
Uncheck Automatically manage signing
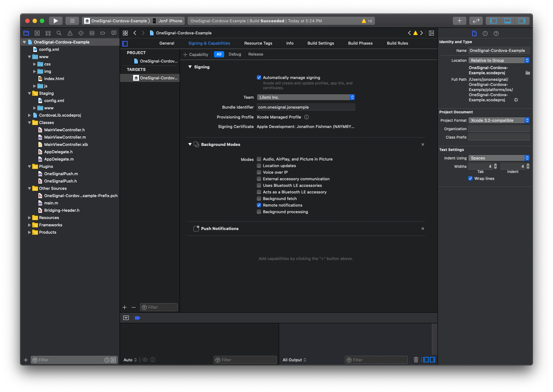pyautogui.click(x=259, y=78)
